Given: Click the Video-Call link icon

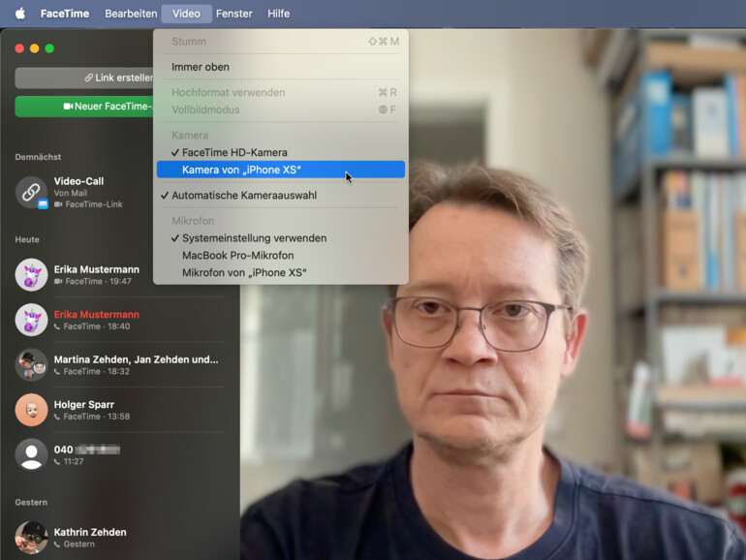Looking at the screenshot, I should (31, 192).
